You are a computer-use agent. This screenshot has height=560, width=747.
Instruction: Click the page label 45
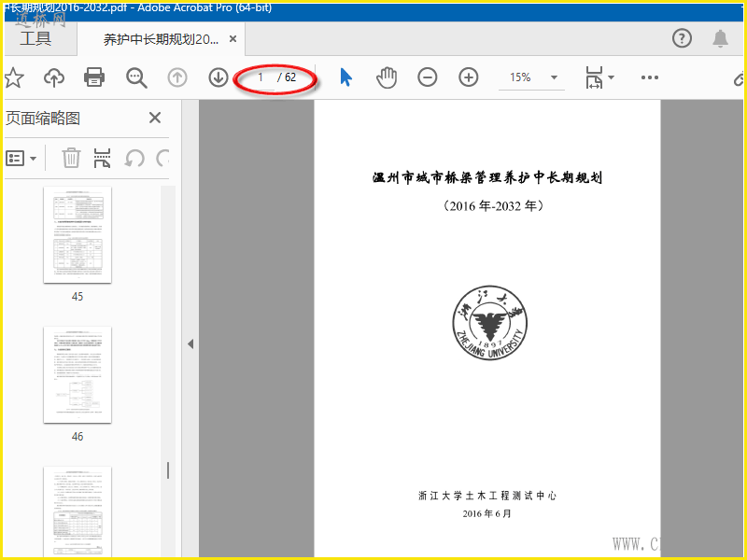(78, 297)
